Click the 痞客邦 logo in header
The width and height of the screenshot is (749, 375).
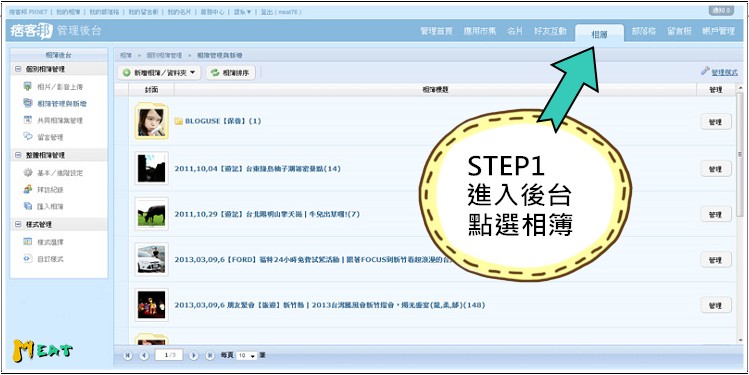pos(31,31)
